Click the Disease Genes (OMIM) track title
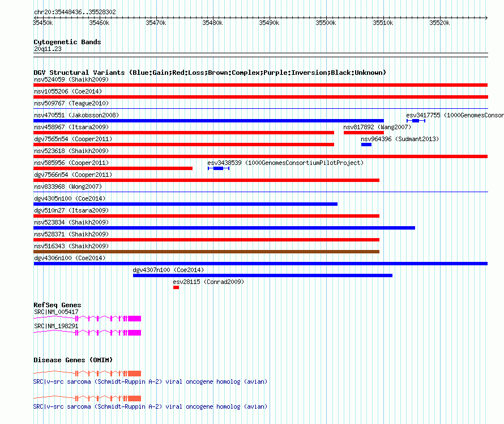This screenshot has height=424, width=504. point(73,360)
